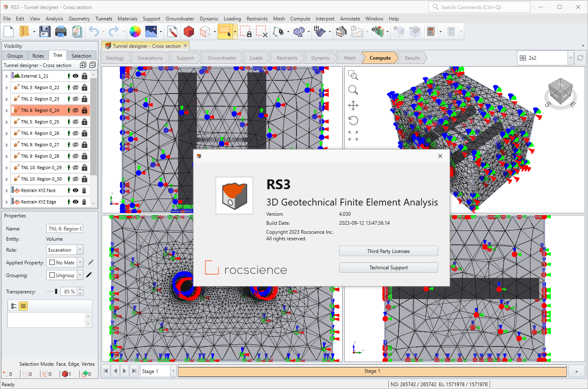Click the lock selection icon

click(246, 31)
